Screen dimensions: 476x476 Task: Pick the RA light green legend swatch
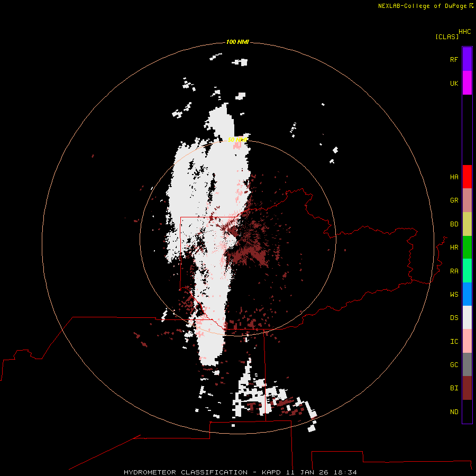click(467, 271)
